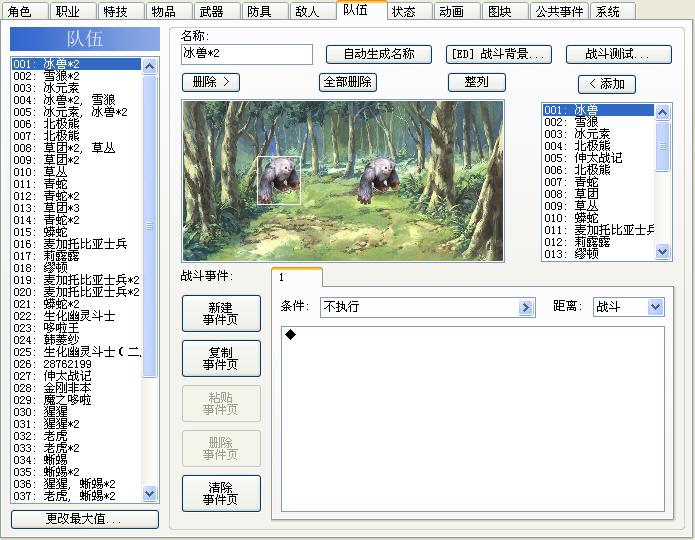Switch to the 物品 tab
Viewport: 695px width, 540px height.
point(169,11)
